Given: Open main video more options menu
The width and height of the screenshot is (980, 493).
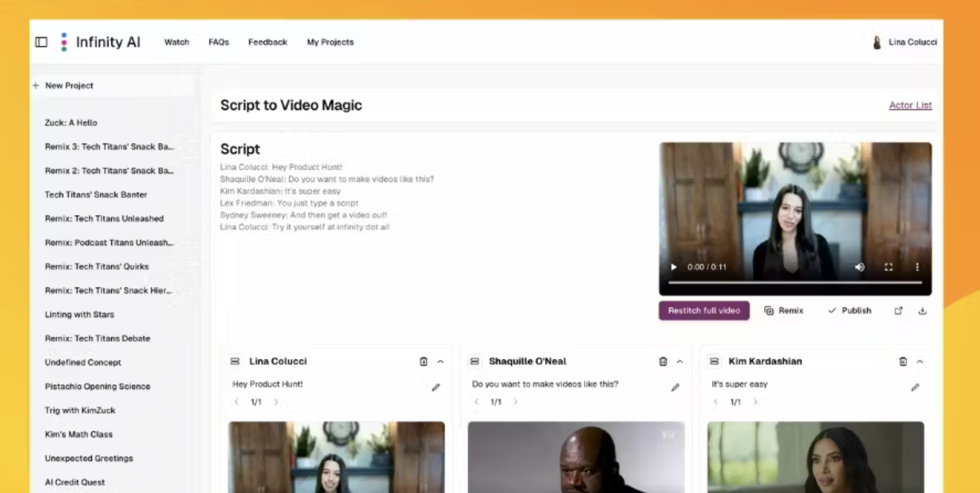Looking at the screenshot, I should pos(917,267).
